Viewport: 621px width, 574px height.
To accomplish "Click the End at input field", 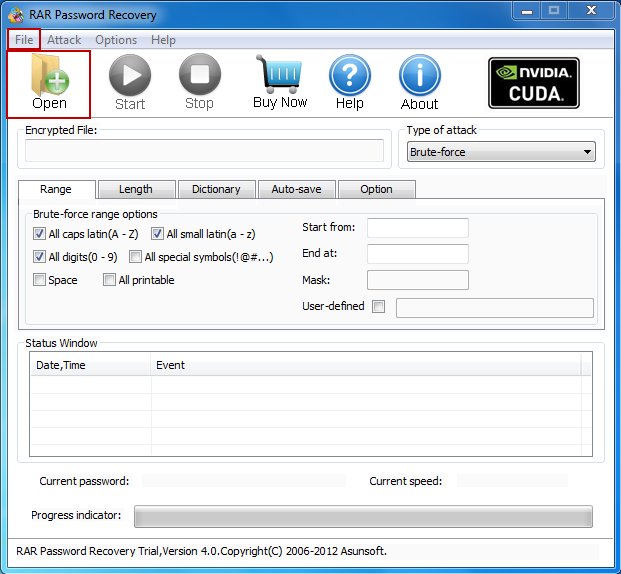I will pos(418,254).
